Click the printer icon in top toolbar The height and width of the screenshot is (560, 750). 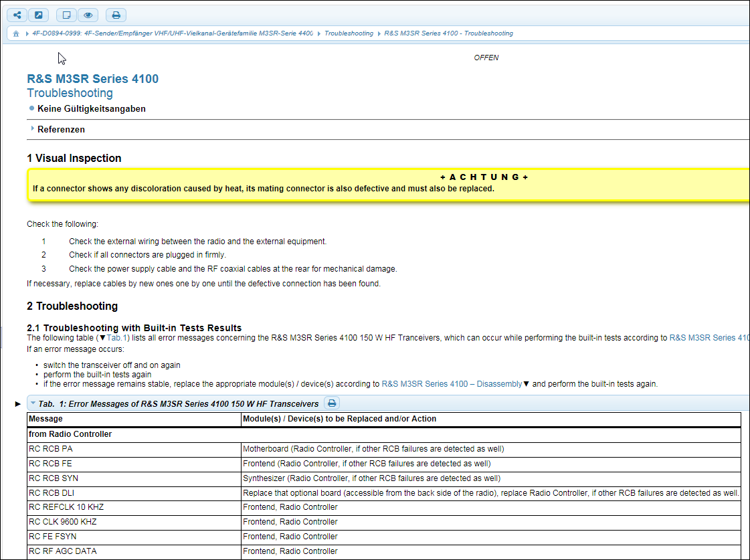116,15
